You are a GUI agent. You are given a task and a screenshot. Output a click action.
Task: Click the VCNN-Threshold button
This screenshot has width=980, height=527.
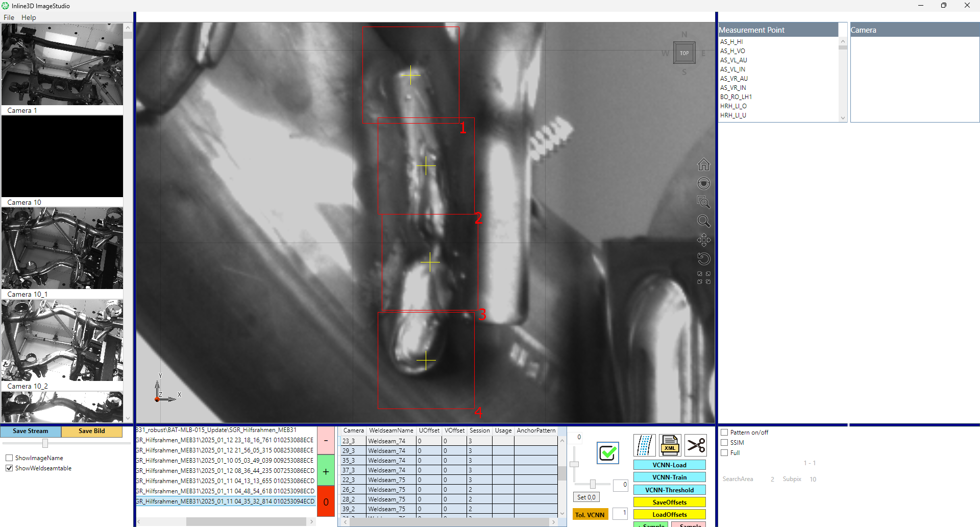tap(670, 490)
